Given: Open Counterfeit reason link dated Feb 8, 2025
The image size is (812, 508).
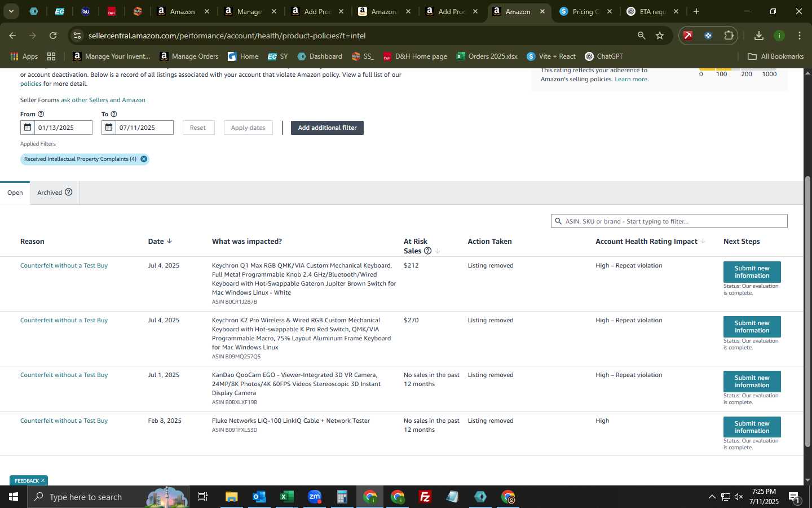Looking at the screenshot, I should tap(64, 421).
